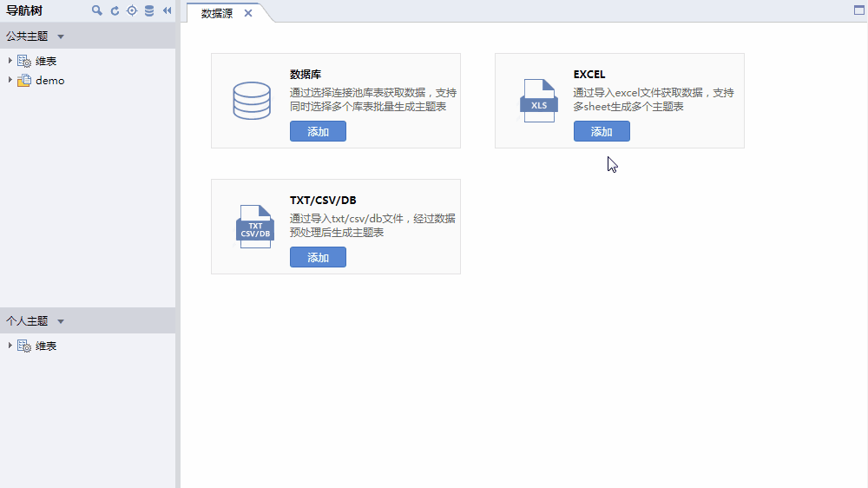Click the TXT/CSV/DB card title
Screen dimensions: 868x488
click(323, 200)
